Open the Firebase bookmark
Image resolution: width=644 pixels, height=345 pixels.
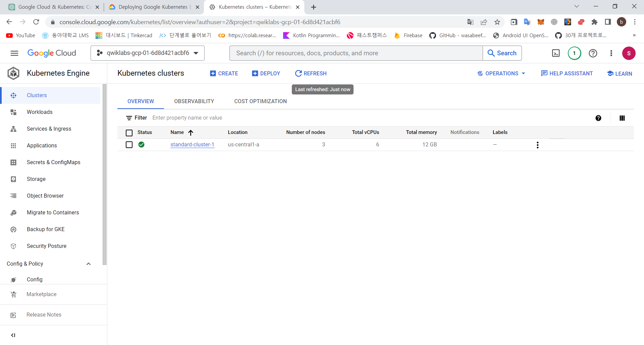click(x=408, y=36)
